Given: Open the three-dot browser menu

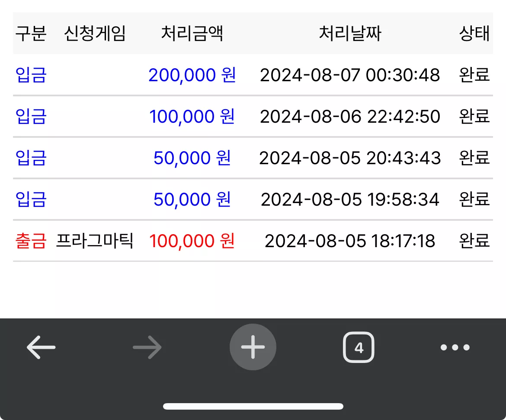Looking at the screenshot, I should pyautogui.click(x=455, y=347).
